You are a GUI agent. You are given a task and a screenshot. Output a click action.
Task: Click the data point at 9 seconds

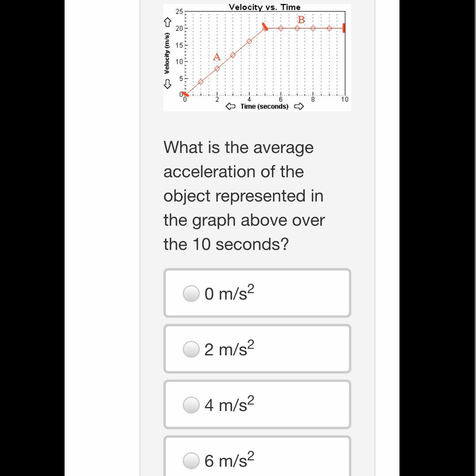pos(329,28)
